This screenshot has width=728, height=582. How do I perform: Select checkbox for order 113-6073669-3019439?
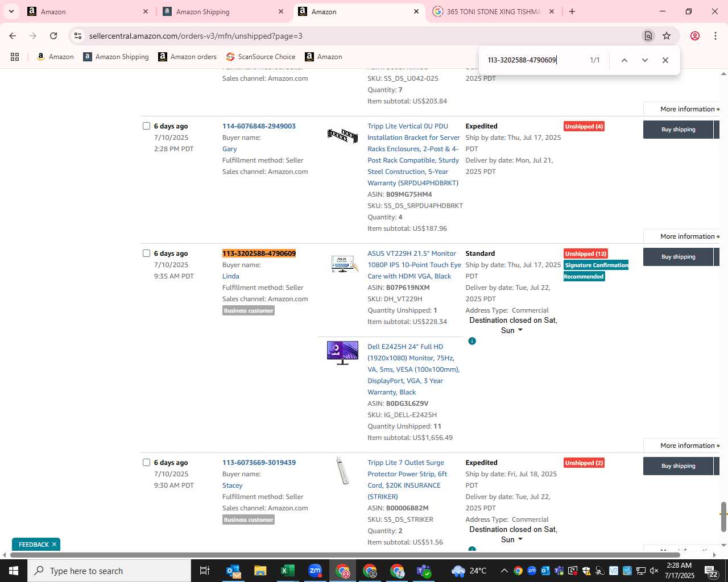pyautogui.click(x=146, y=462)
